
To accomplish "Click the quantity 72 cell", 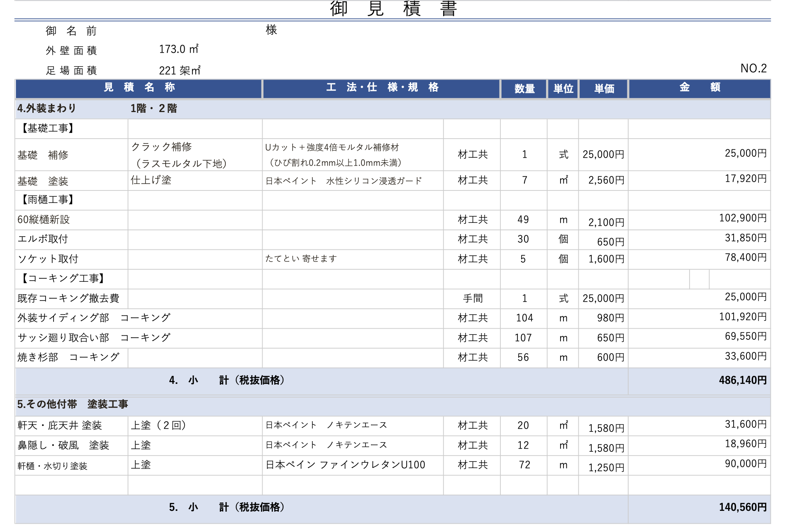I will [x=524, y=465].
